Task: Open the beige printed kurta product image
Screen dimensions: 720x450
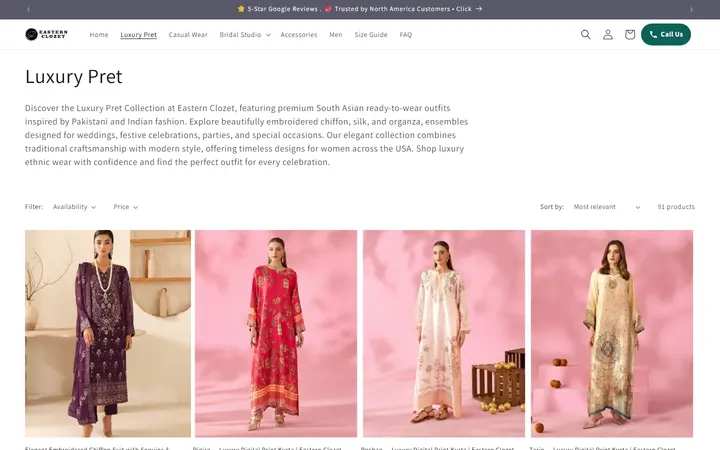Action: click(612, 333)
